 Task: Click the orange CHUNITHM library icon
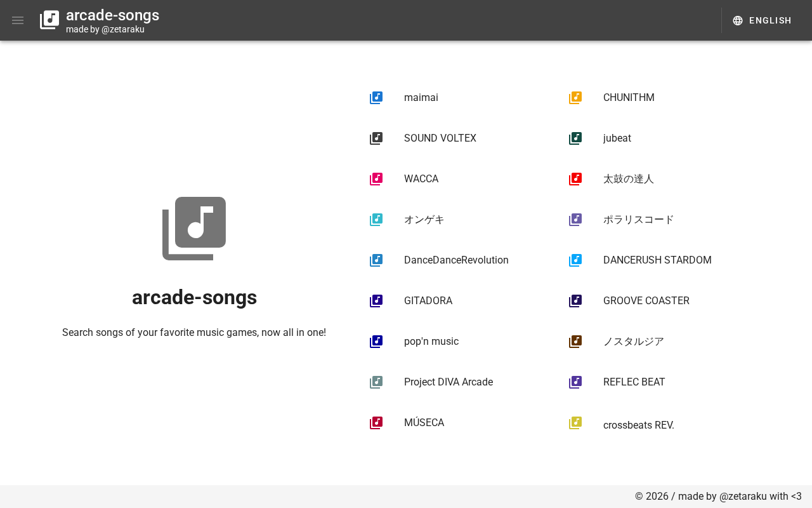[x=575, y=98]
